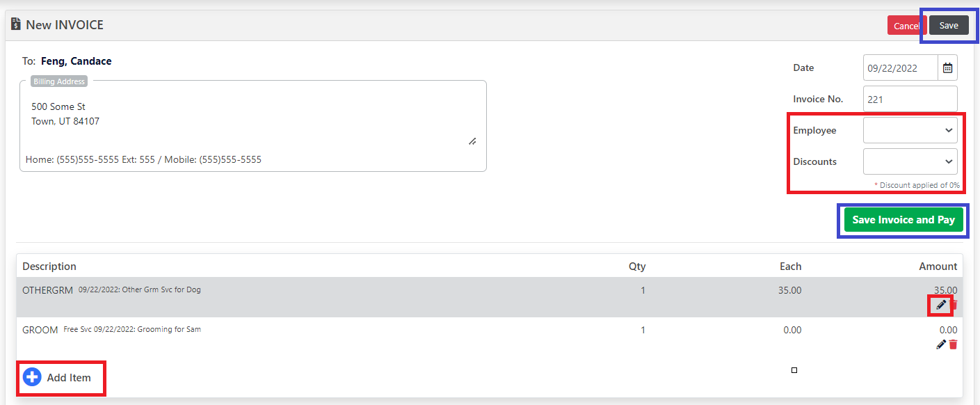The height and width of the screenshot is (405, 980).
Task: Delete the OTHERGRM line item
Action: 954,305
